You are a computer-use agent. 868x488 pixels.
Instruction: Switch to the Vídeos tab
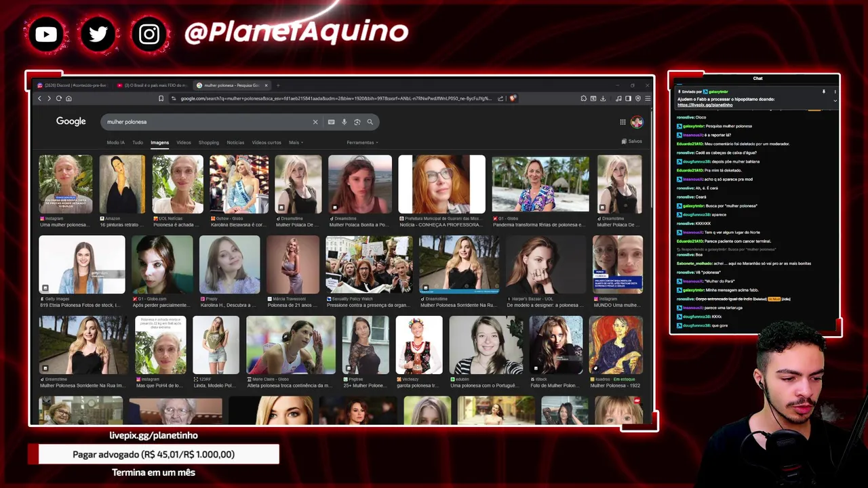point(184,142)
